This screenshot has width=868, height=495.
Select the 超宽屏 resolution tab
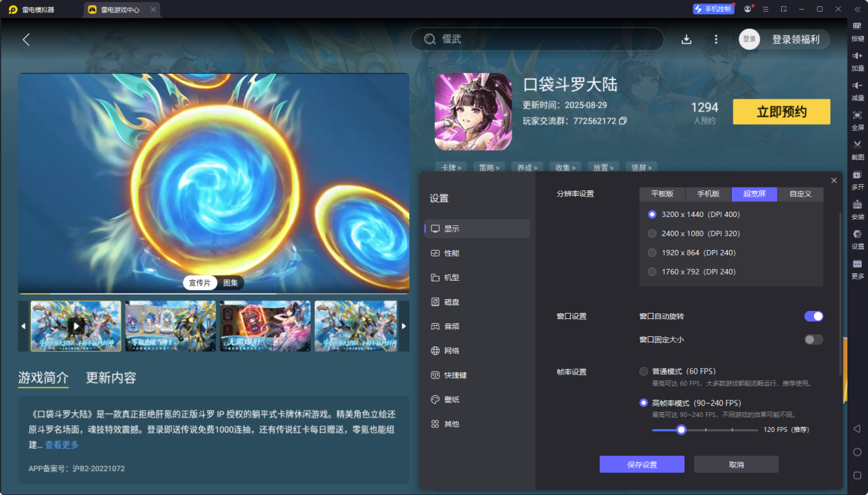(x=754, y=194)
